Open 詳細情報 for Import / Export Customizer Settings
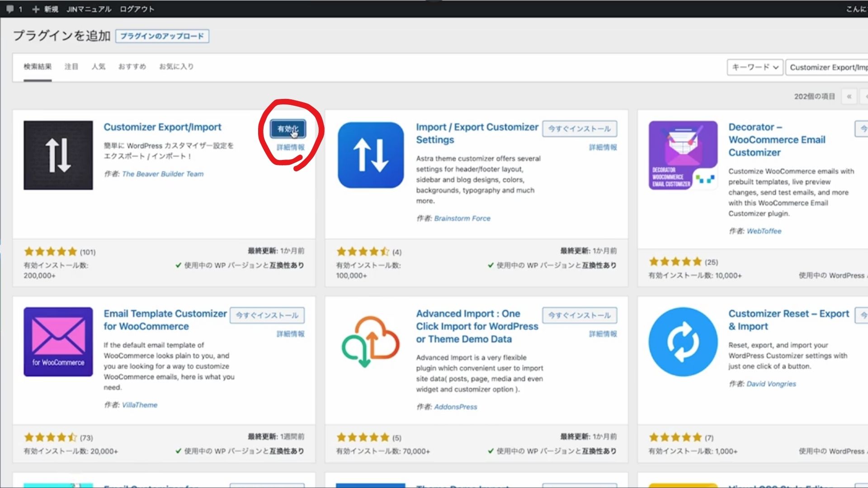The width and height of the screenshot is (868, 488). coord(603,147)
